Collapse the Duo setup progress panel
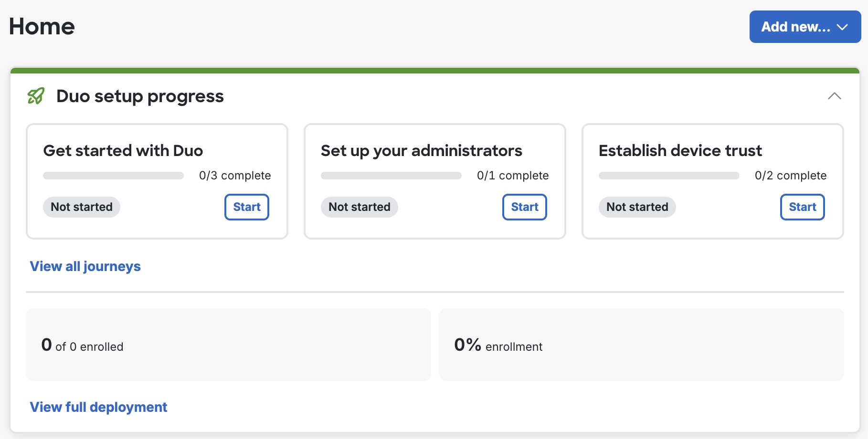This screenshot has width=868, height=439. 834,96
